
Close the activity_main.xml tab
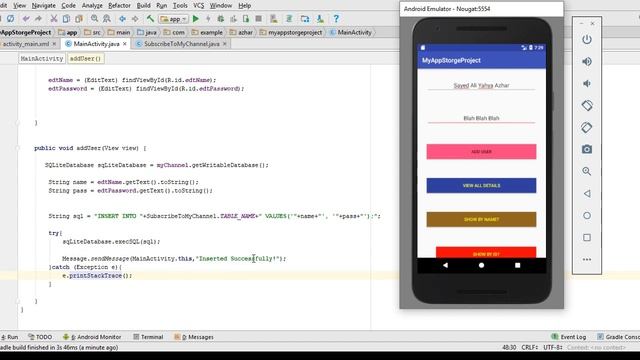point(54,44)
